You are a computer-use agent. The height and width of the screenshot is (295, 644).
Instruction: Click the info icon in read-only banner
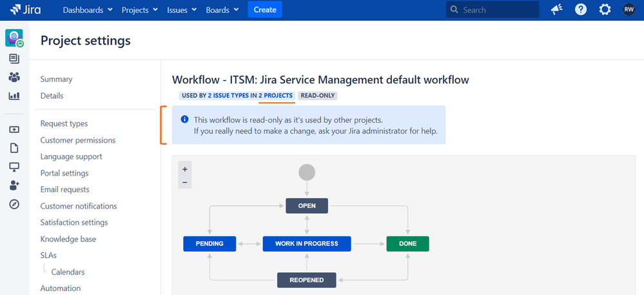(x=185, y=119)
